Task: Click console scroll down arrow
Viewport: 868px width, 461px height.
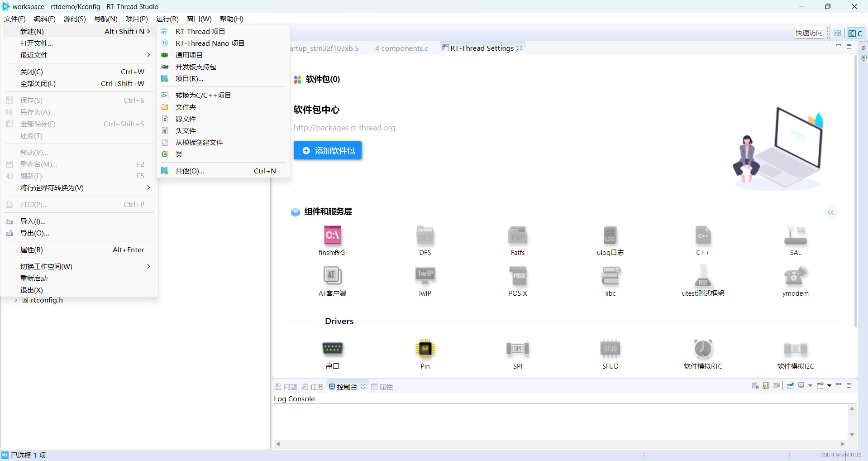Action: [x=852, y=435]
